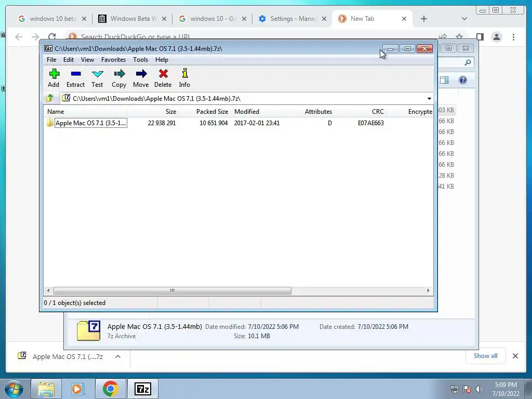The image size is (532, 399).
Task: Sort by the Name column header
Action: 86,112
